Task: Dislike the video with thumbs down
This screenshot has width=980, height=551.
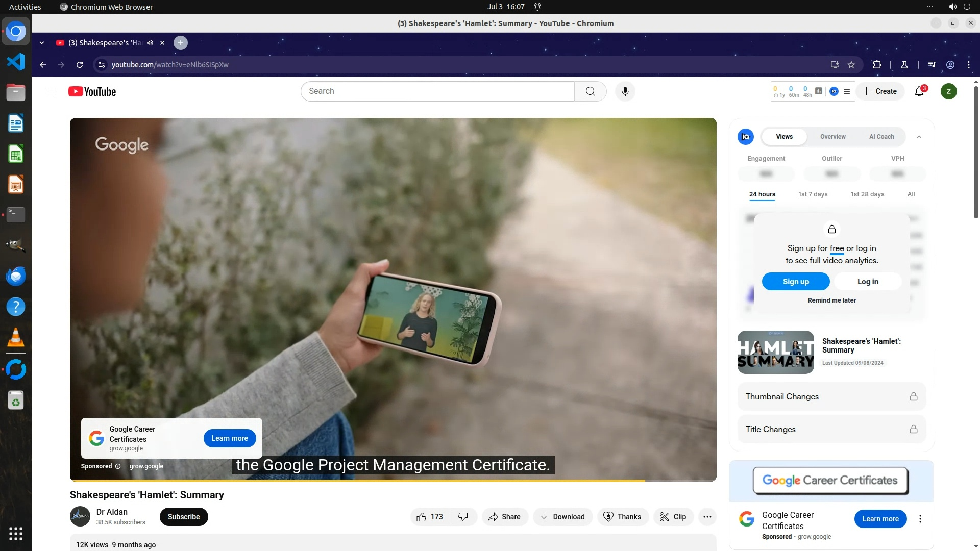Action: 463,517
